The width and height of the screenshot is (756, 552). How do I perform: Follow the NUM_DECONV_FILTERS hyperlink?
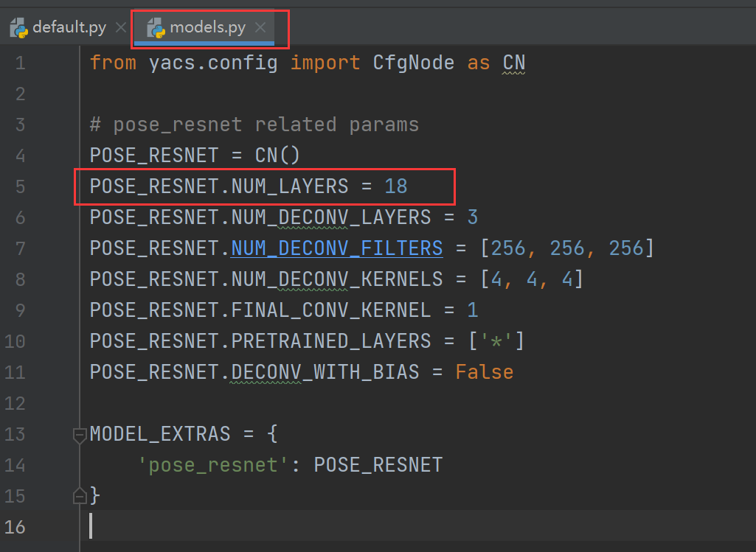336,248
